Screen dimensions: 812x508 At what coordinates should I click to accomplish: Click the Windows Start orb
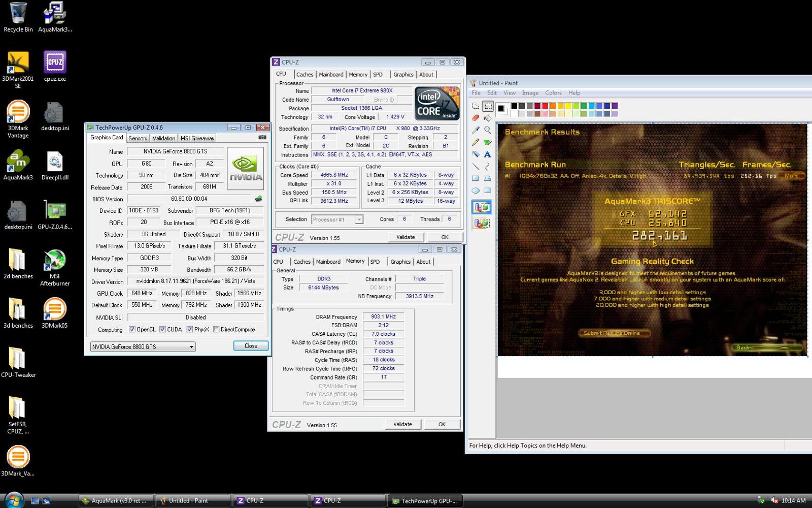(x=14, y=500)
